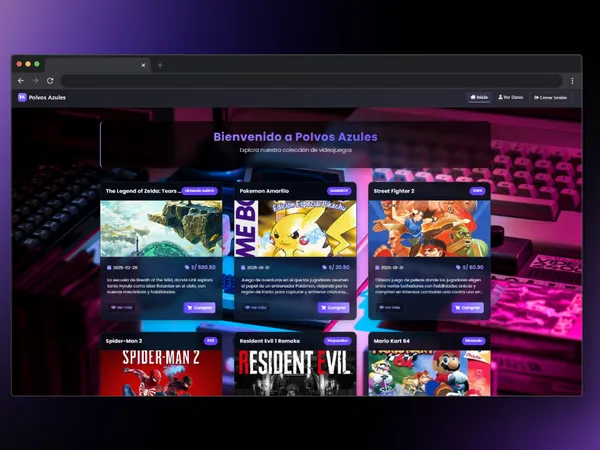
Task: Focus the browser address bar
Action: pos(311,81)
